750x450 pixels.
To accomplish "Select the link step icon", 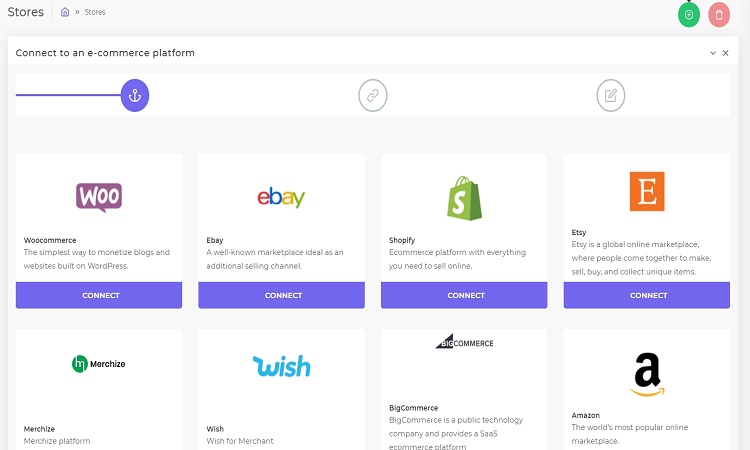I will (x=373, y=96).
